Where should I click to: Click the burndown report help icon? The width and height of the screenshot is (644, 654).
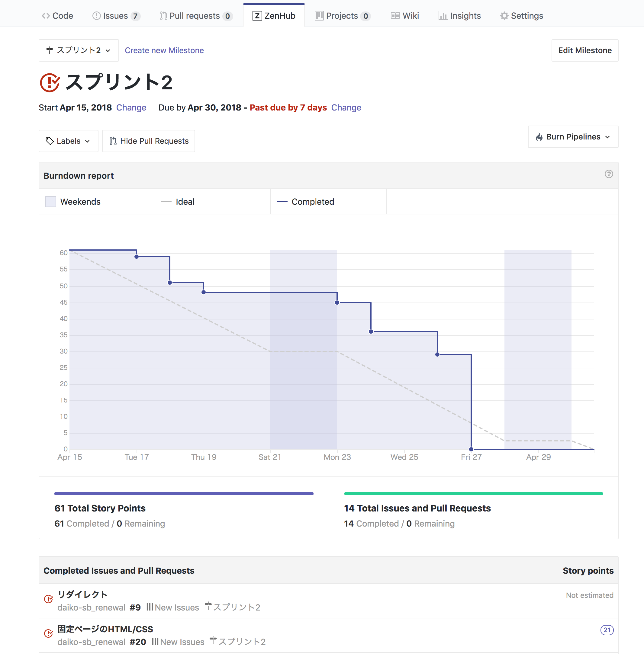tap(608, 174)
